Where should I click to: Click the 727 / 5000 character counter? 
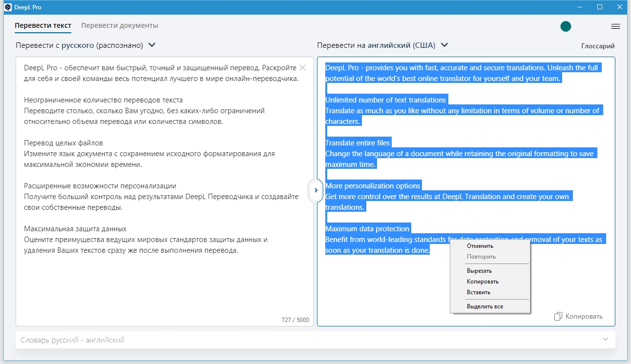pyautogui.click(x=295, y=320)
